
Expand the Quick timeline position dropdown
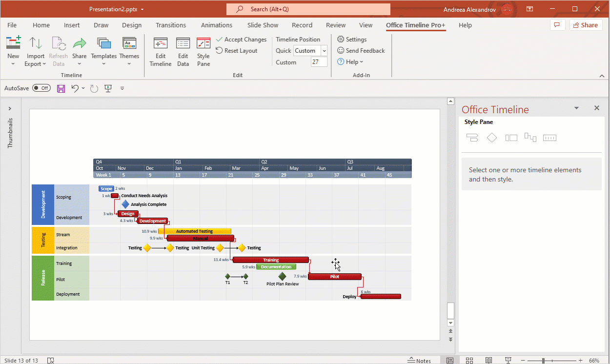click(x=324, y=51)
